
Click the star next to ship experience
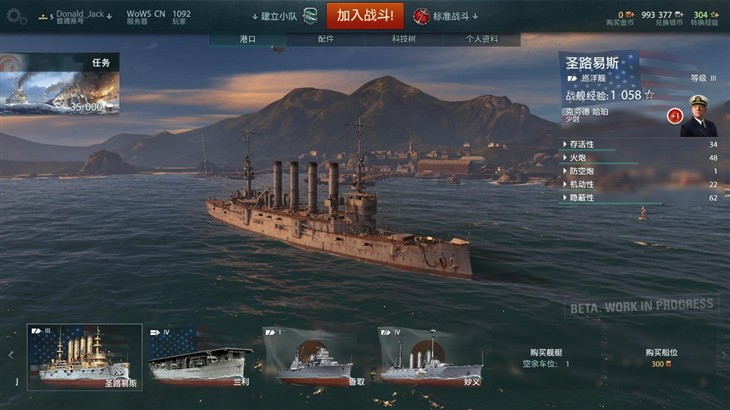tap(649, 95)
